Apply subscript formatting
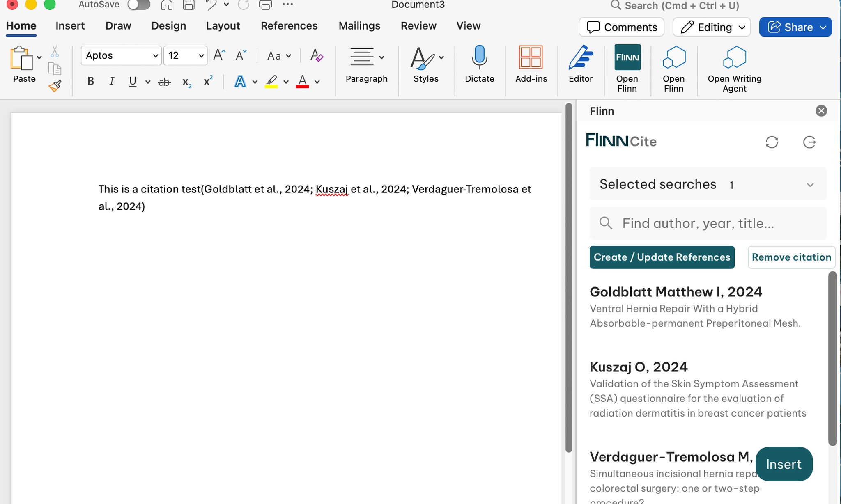The image size is (841, 504). pos(187,82)
